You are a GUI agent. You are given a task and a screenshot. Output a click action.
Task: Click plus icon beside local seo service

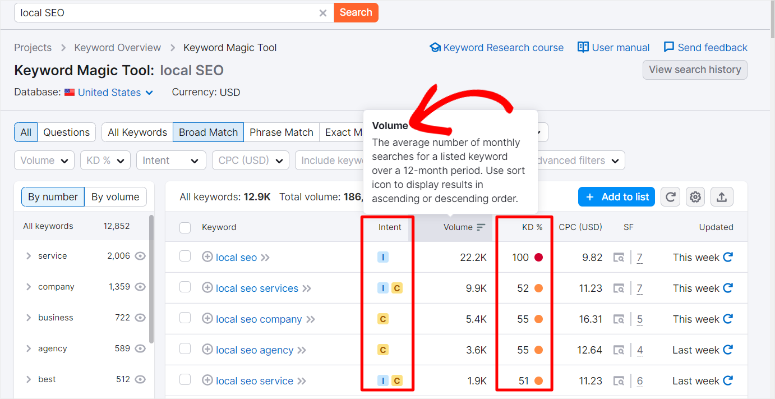208,381
